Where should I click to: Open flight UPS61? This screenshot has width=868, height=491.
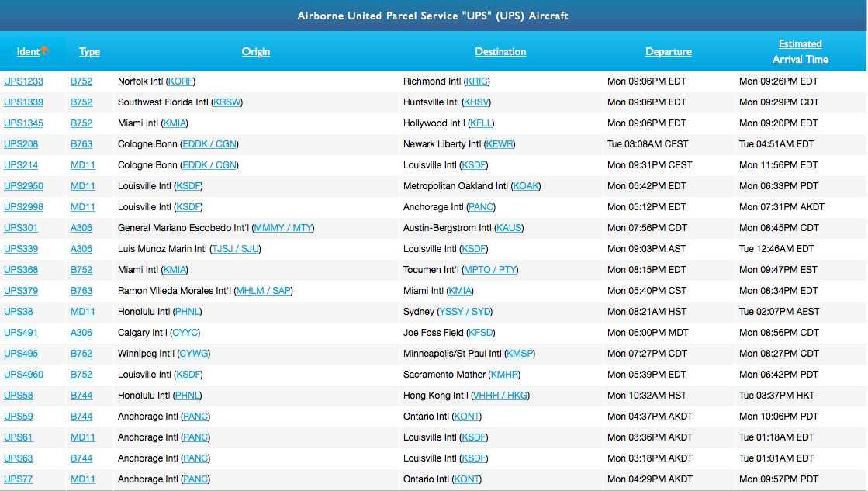coord(19,437)
